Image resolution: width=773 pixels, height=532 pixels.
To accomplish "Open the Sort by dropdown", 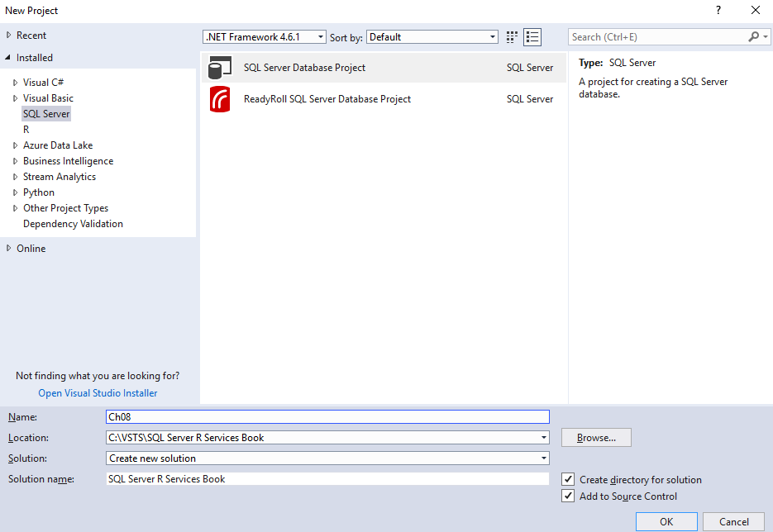I will click(432, 37).
